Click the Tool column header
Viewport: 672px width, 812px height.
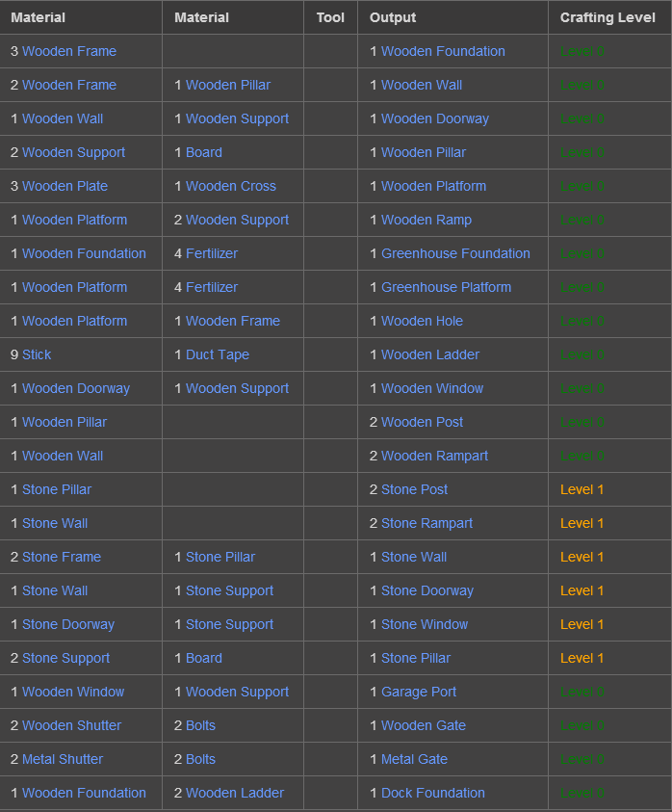coord(330,17)
